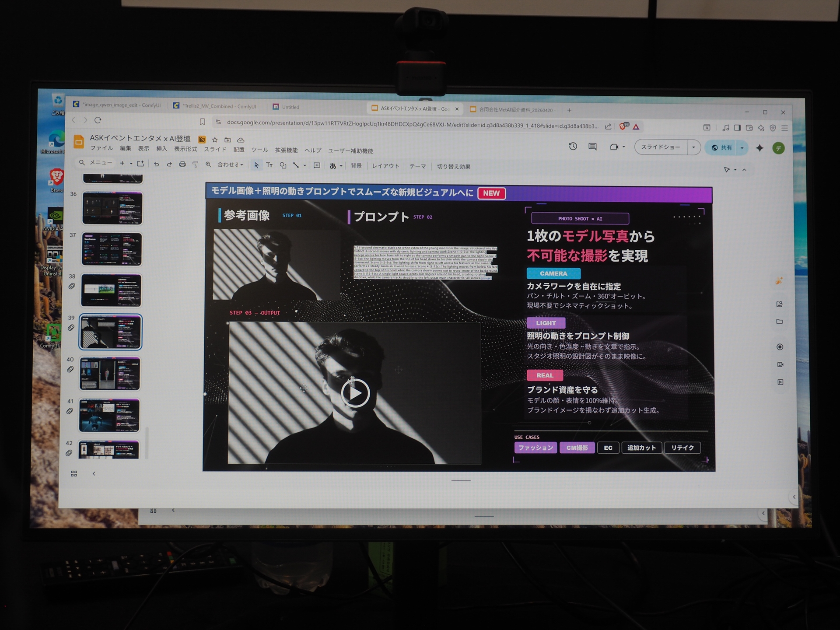Viewport: 840px width, 630px height.
Task: Open the comments panel icon
Action: point(592,147)
